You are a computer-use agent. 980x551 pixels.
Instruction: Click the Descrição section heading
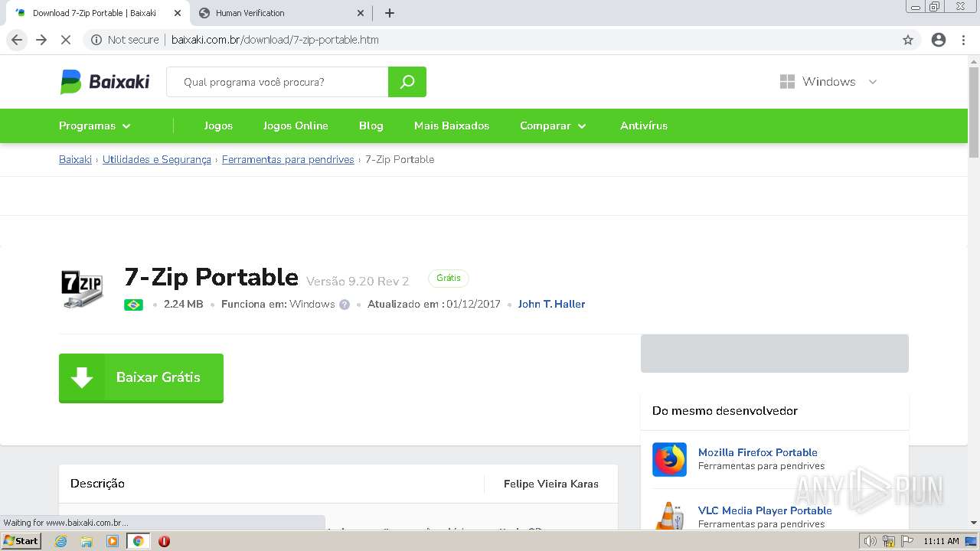tap(97, 484)
